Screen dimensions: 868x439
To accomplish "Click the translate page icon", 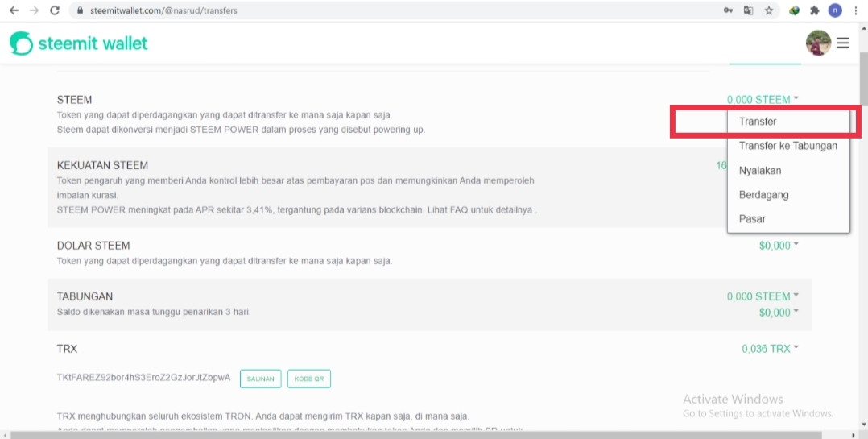I will (749, 10).
